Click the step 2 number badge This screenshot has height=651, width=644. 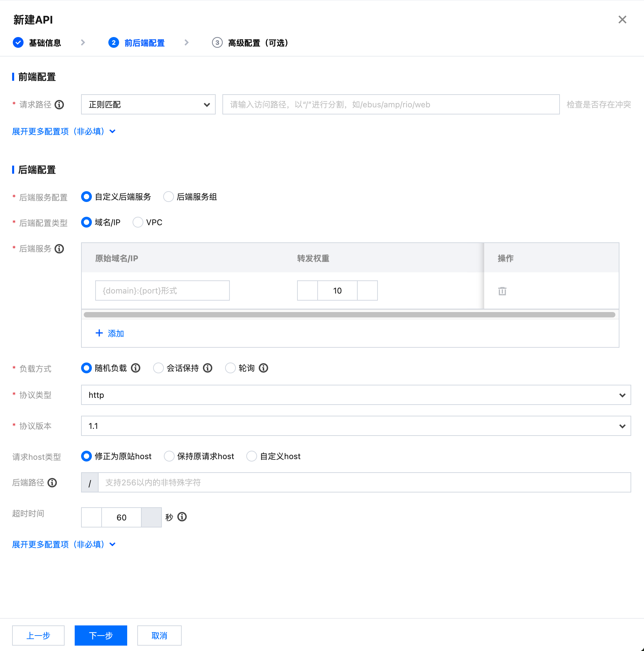point(113,42)
